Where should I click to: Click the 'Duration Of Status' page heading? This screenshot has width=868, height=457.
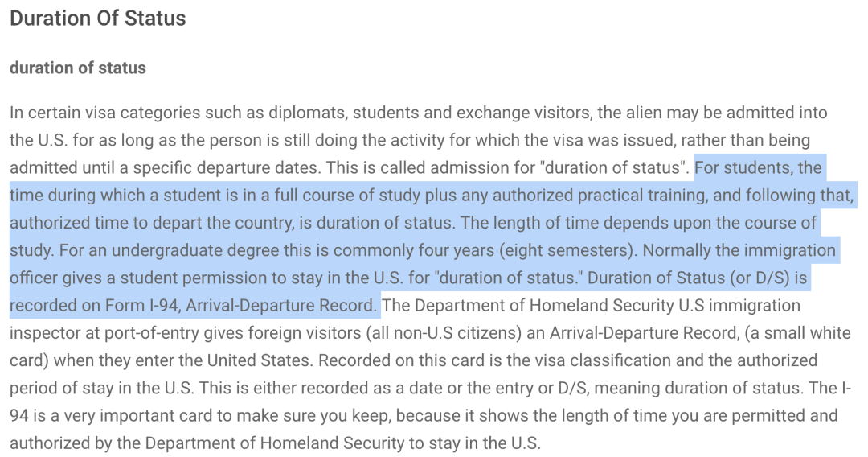98,19
